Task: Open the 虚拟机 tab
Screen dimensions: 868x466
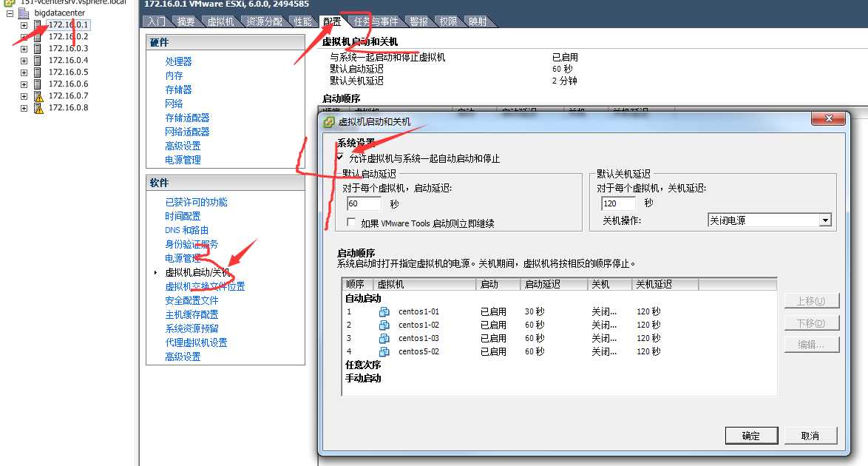Action: pos(221,21)
